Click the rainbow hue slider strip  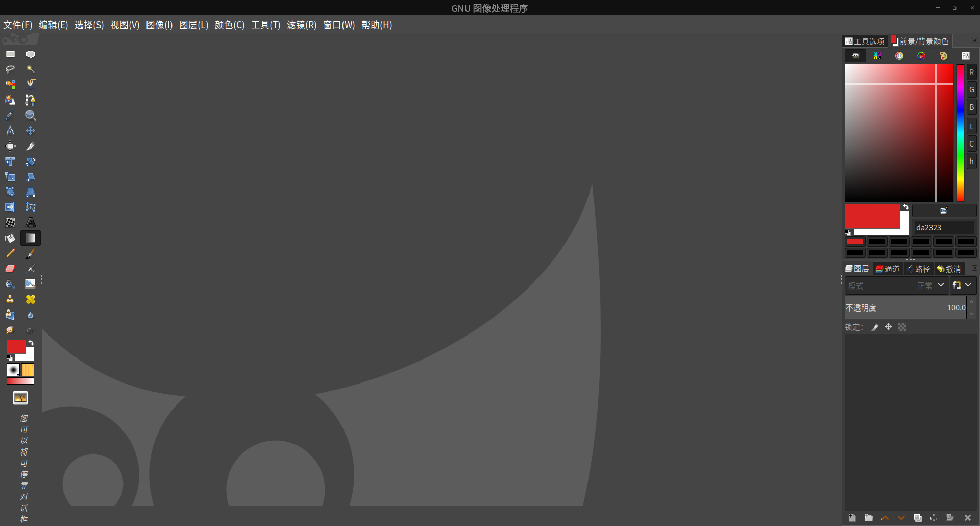tap(960, 133)
